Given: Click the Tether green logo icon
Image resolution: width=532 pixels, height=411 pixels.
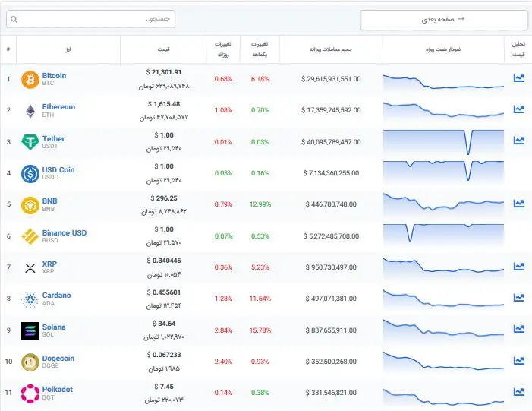Looking at the screenshot, I should pyautogui.click(x=30, y=142).
